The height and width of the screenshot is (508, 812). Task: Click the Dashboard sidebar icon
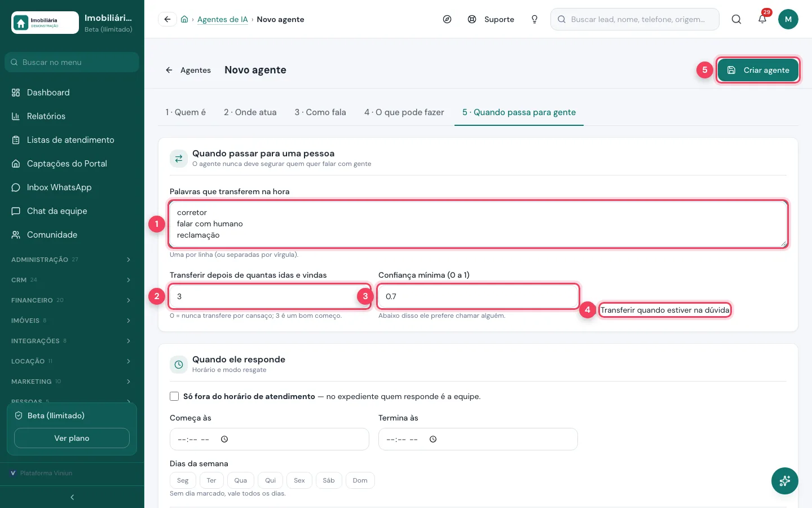point(16,93)
